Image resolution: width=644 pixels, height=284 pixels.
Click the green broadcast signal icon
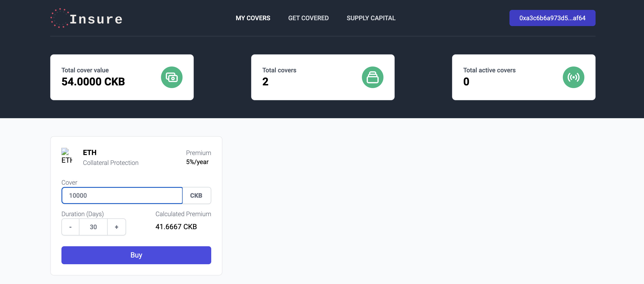point(573,77)
